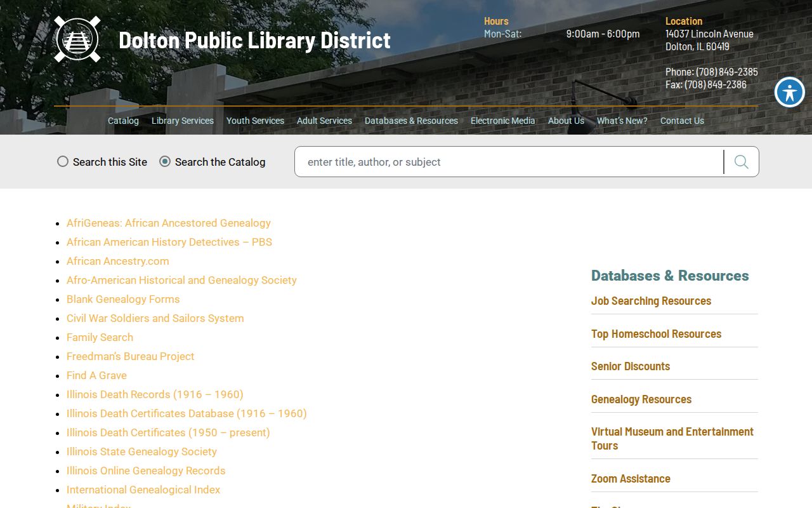Go to the Contact Us page
This screenshot has width=812, height=508.
[x=682, y=121]
